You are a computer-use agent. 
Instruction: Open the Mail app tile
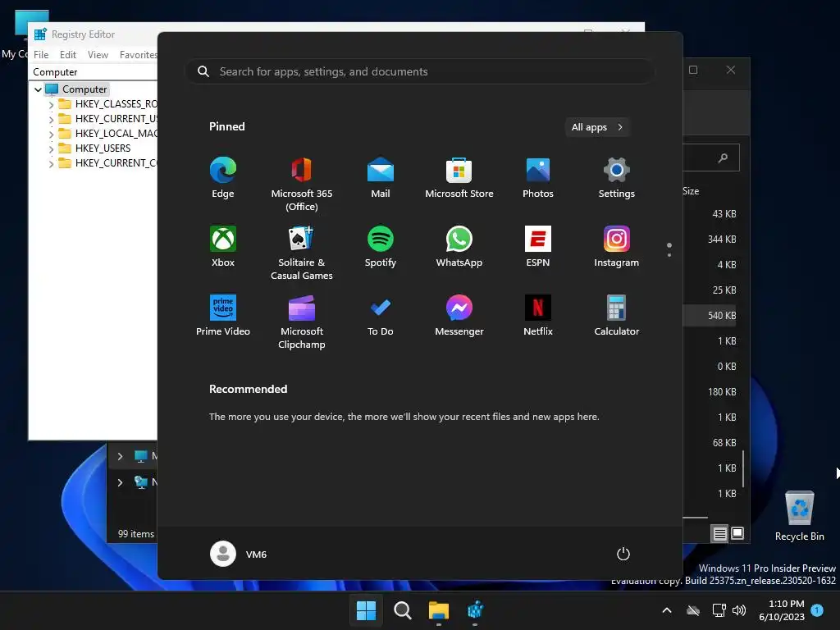(x=381, y=178)
